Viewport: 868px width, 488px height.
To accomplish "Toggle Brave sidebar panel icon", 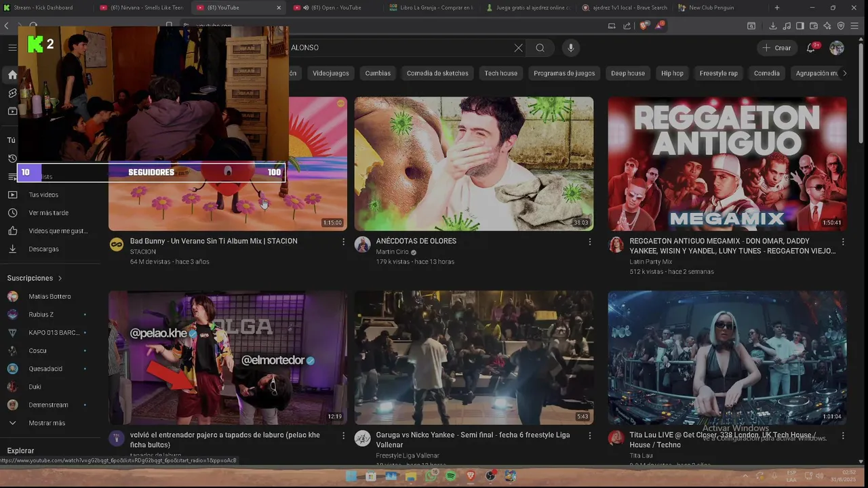I will pyautogui.click(x=800, y=26).
